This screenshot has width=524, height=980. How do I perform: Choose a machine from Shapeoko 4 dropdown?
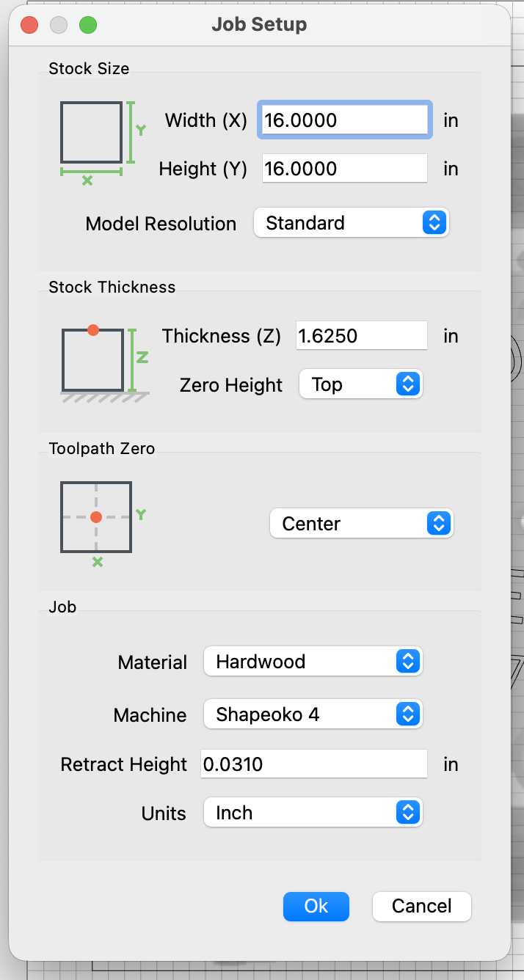click(x=313, y=714)
